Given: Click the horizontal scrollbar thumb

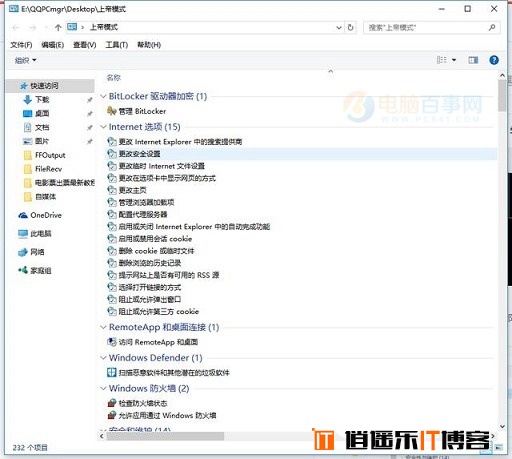Looking at the screenshot, I should point(165,436).
